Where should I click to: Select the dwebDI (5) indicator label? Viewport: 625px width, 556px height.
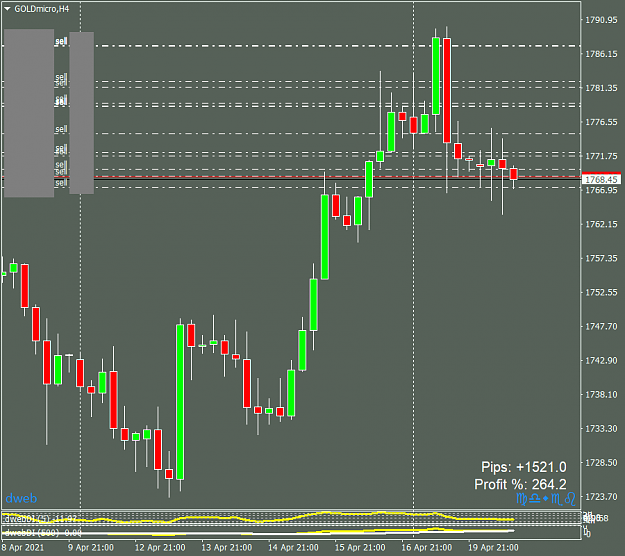click(x=40, y=519)
